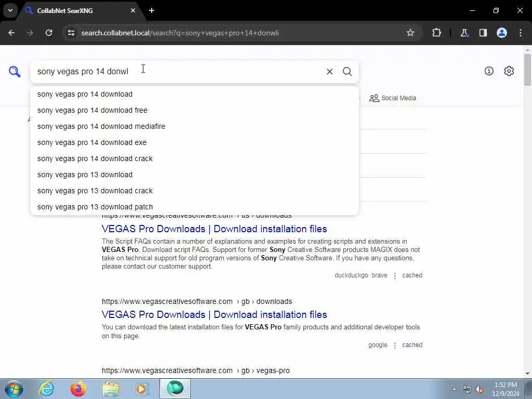The width and height of the screenshot is (532, 399).
Task: Choose 'sony vegas pro 14 download mediafire' suggestion
Action: (x=194, y=126)
